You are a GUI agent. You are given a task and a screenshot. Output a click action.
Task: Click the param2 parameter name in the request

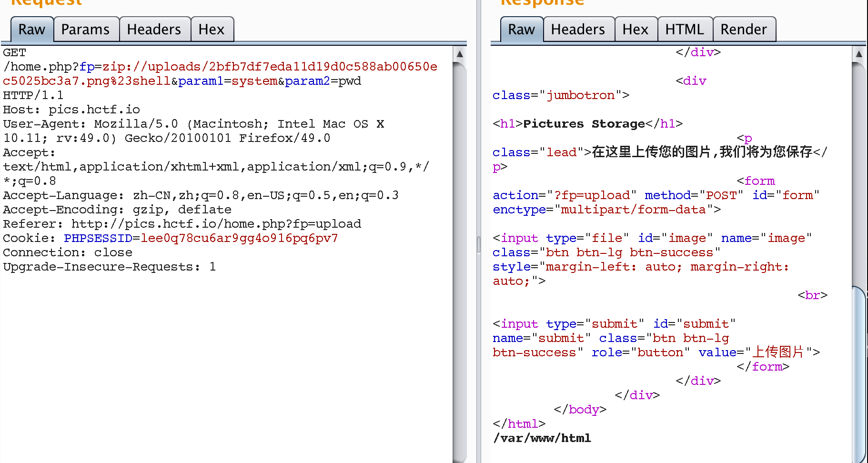point(308,81)
